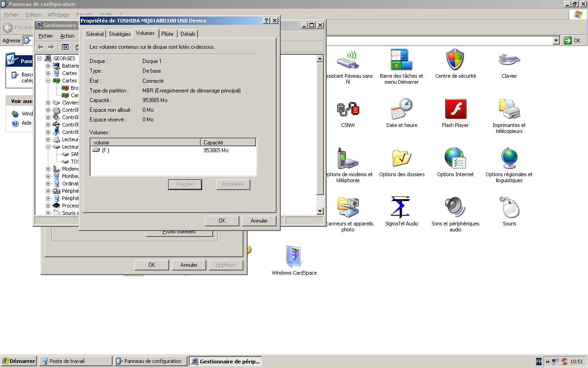Toggle console tree toolbar icon in Device Manager
The height and width of the screenshot is (368, 588).
65,47
